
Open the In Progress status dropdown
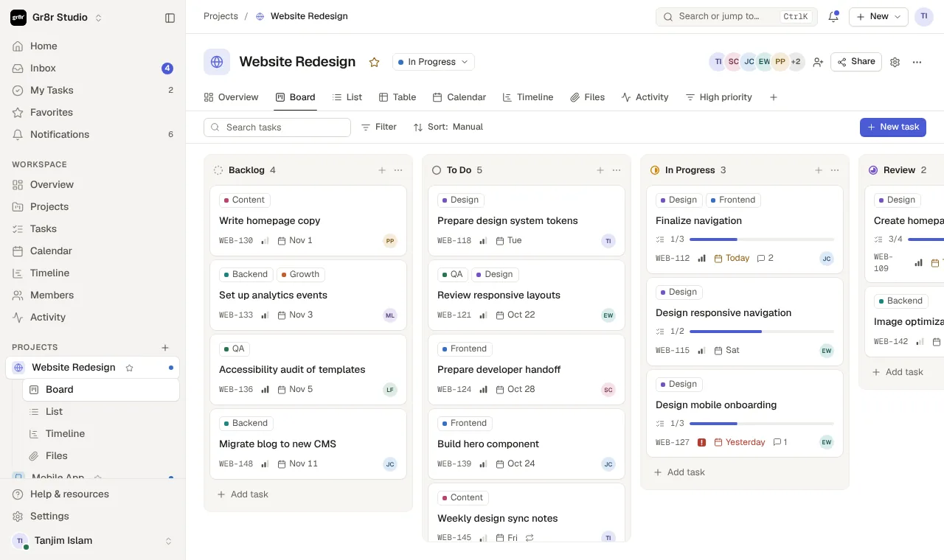click(433, 62)
